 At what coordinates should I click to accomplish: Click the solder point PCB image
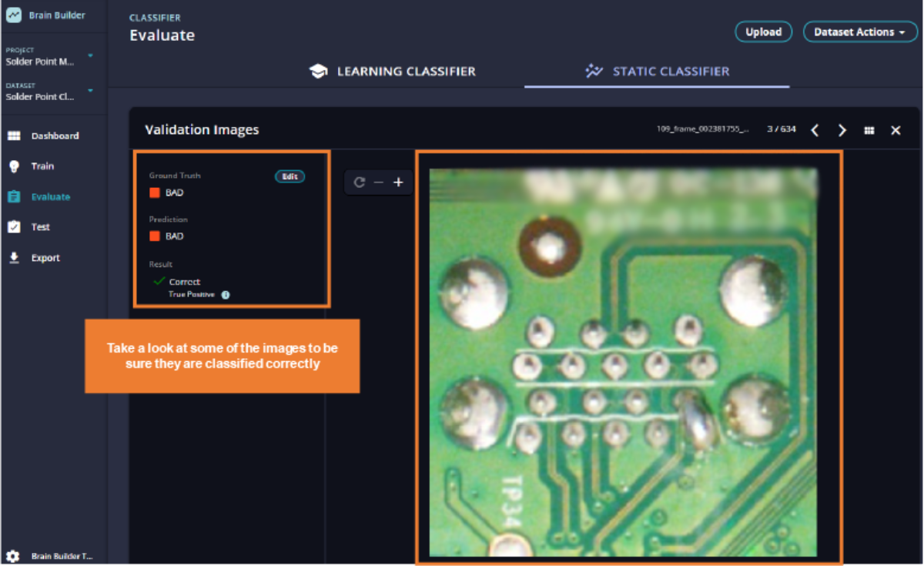pos(623,362)
